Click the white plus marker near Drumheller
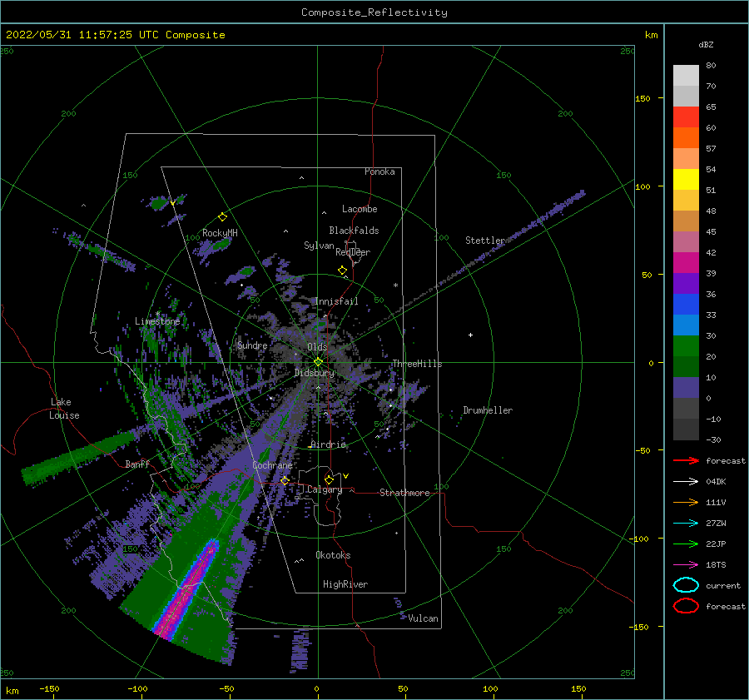Screen dimensions: 749x700 pyautogui.click(x=470, y=335)
